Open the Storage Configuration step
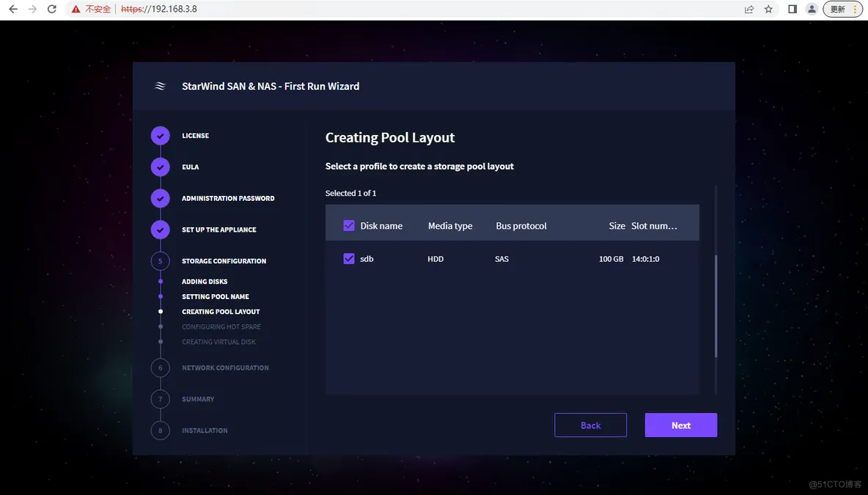The height and width of the screenshot is (495, 868). click(x=224, y=261)
